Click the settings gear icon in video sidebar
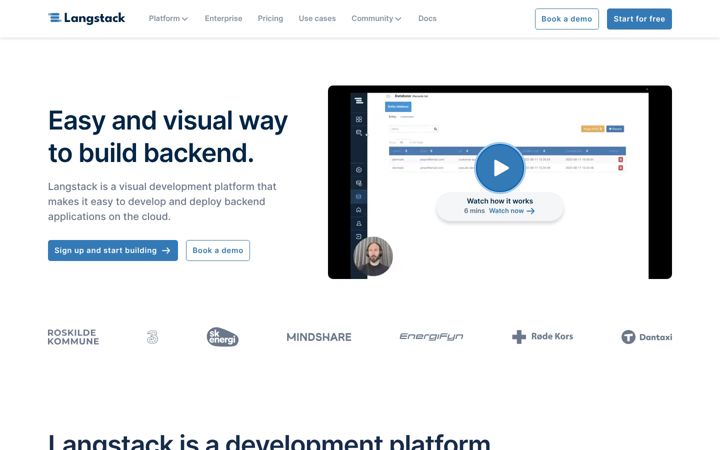The height and width of the screenshot is (450, 720). [359, 169]
